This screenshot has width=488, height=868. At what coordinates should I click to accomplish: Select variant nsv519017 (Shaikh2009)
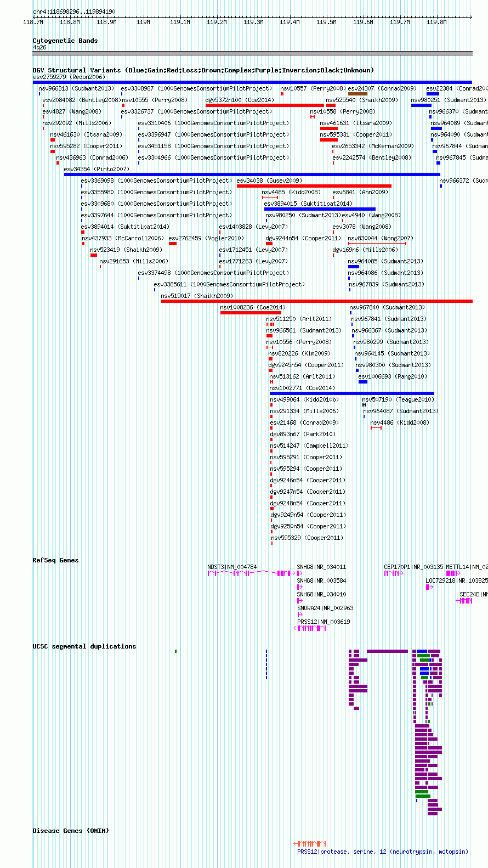[x=197, y=296]
